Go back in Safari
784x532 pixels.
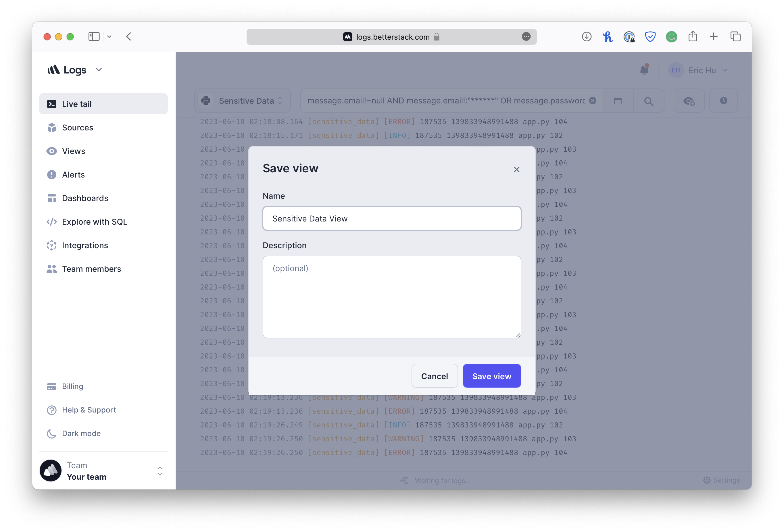(x=128, y=36)
